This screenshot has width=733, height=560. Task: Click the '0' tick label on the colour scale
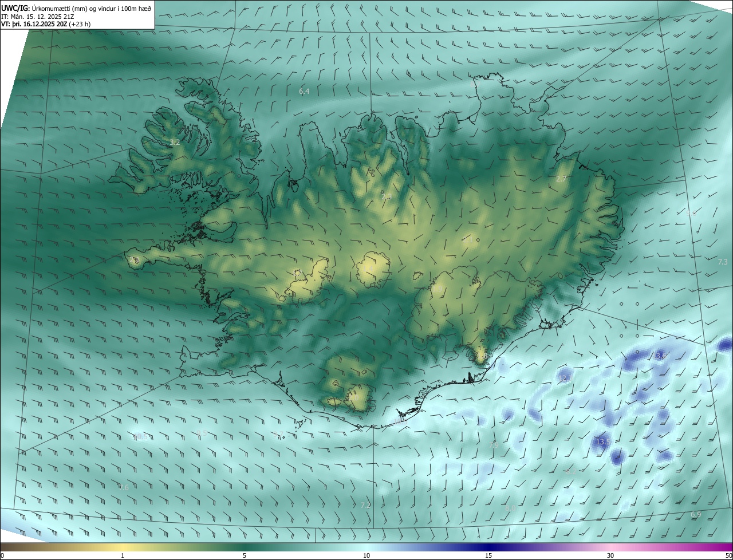(x=2, y=556)
